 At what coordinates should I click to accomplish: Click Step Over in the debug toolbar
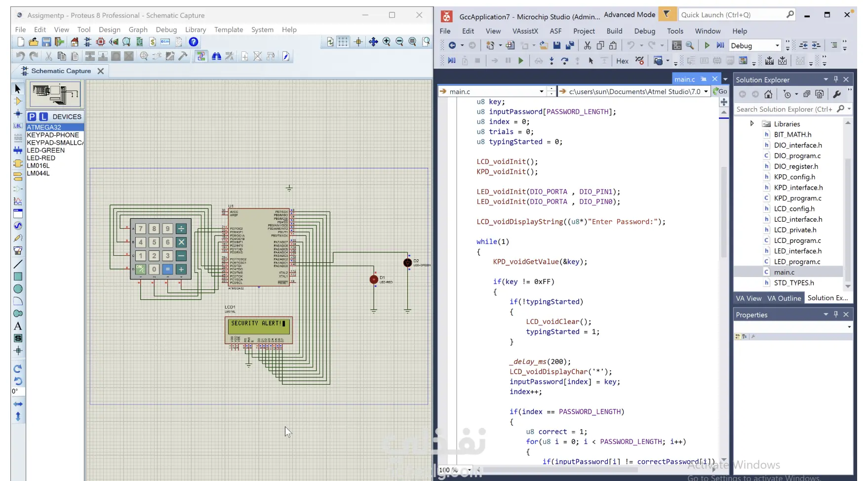click(x=564, y=61)
